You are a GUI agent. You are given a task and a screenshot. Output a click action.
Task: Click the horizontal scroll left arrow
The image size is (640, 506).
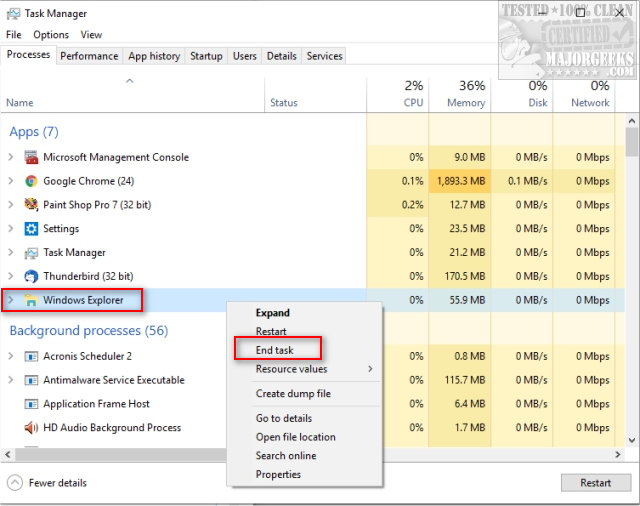point(8,454)
